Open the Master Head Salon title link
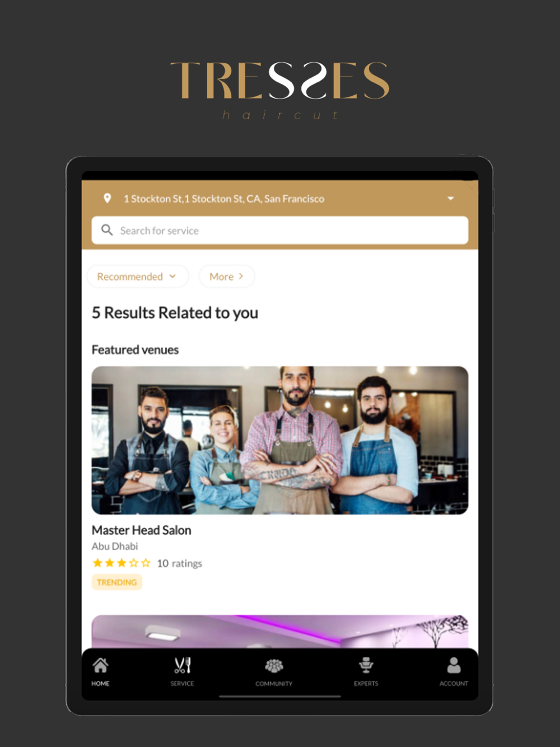This screenshot has height=747, width=560. click(142, 530)
